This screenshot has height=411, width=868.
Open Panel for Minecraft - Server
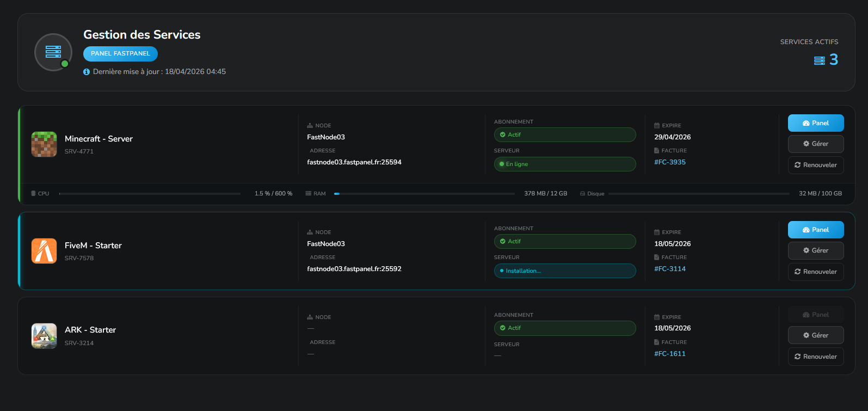pyautogui.click(x=816, y=123)
